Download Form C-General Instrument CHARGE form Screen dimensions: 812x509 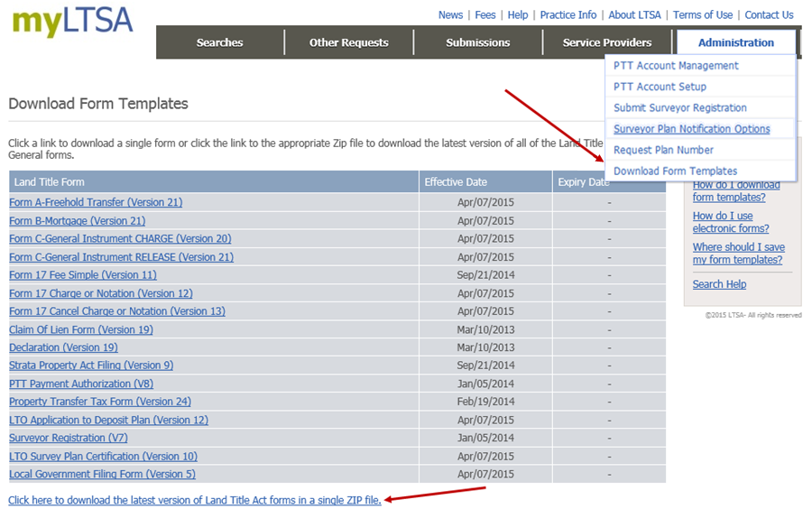tap(120, 239)
